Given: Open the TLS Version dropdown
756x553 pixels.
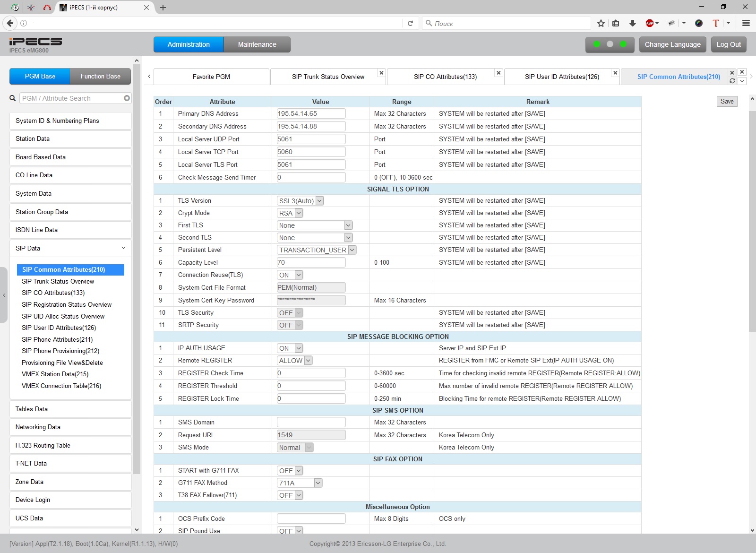Looking at the screenshot, I should pos(301,201).
